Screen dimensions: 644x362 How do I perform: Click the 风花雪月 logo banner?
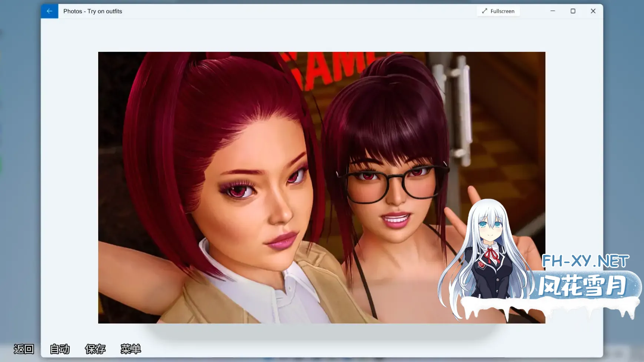pyautogui.click(x=583, y=285)
